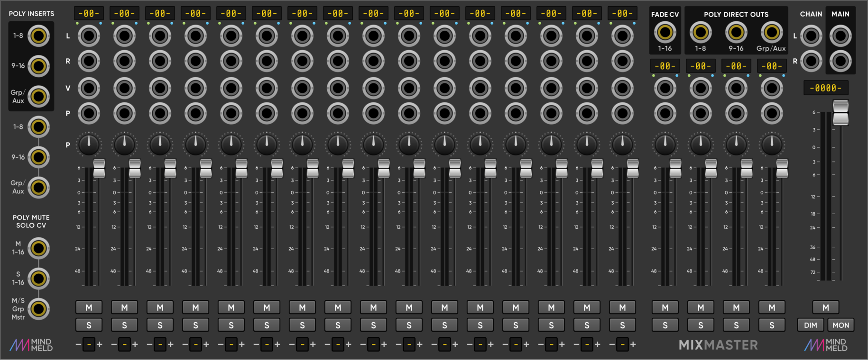The width and height of the screenshot is (868, 360).
Task: Click the last track's group minus button
Action: [x=612, y=344]
